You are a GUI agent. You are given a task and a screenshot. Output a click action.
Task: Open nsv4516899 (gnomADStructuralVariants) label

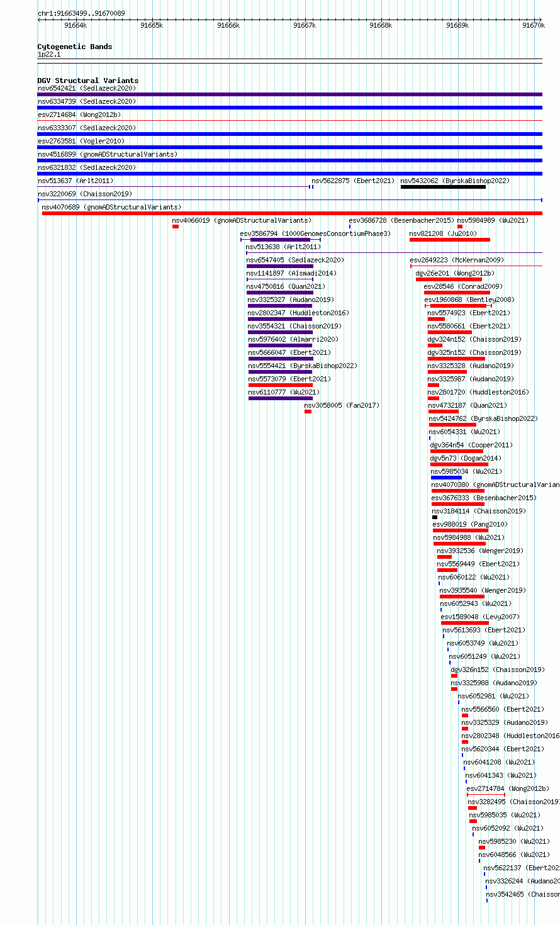point(108,155)
